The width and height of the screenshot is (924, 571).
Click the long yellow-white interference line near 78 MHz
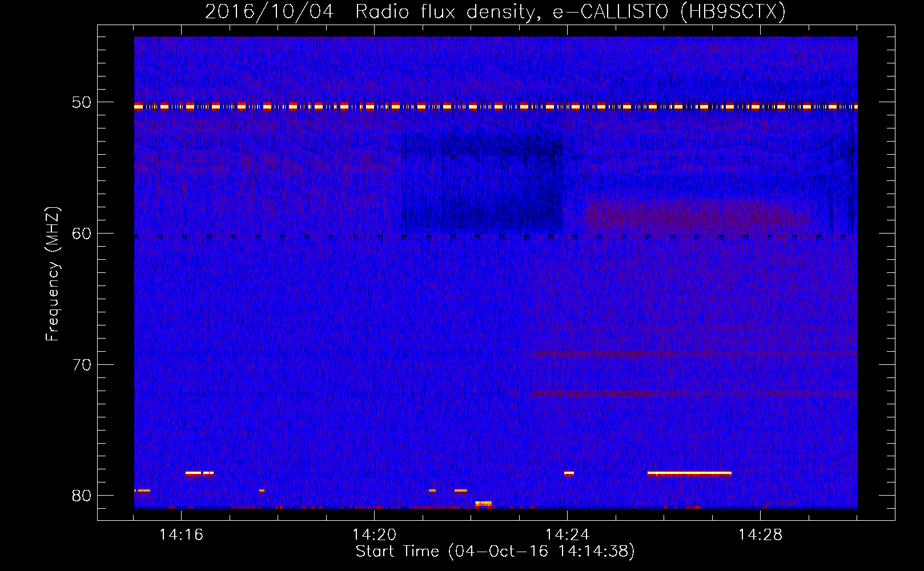point(689,473)
